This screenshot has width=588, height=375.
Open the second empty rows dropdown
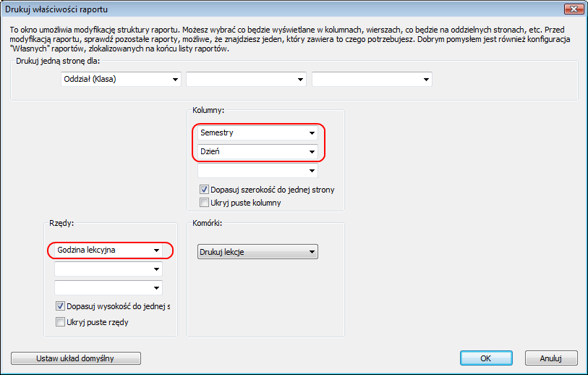coord(108,269)
